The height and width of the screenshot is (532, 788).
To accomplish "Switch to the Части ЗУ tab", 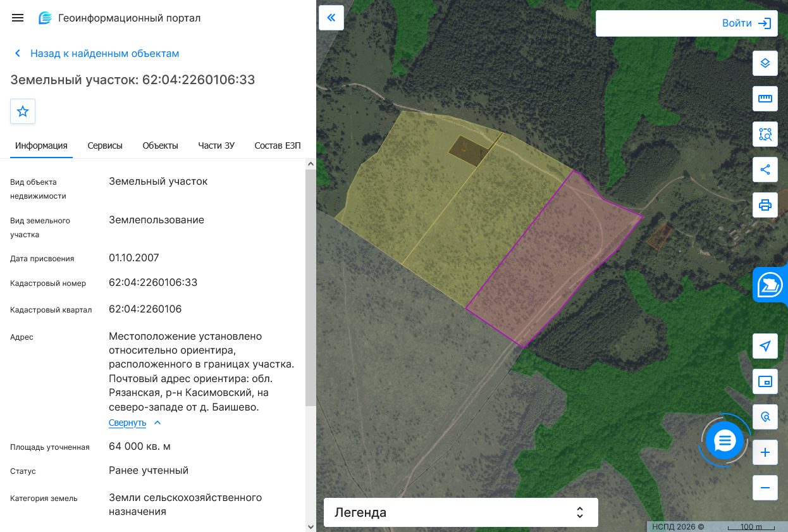I will (216, 145).
